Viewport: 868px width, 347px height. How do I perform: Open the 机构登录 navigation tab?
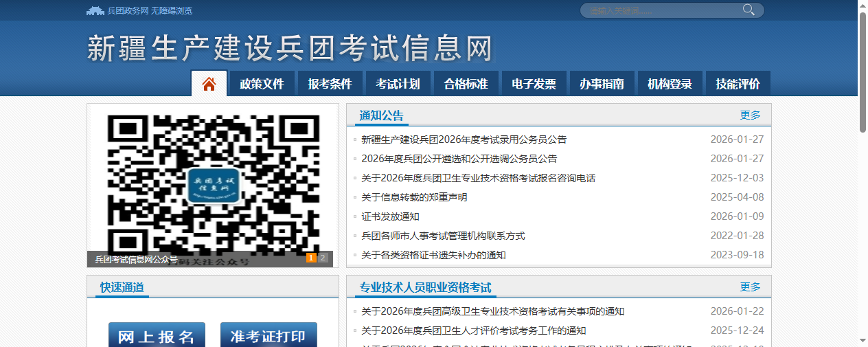pyautogui.click(x=670, y=84)
